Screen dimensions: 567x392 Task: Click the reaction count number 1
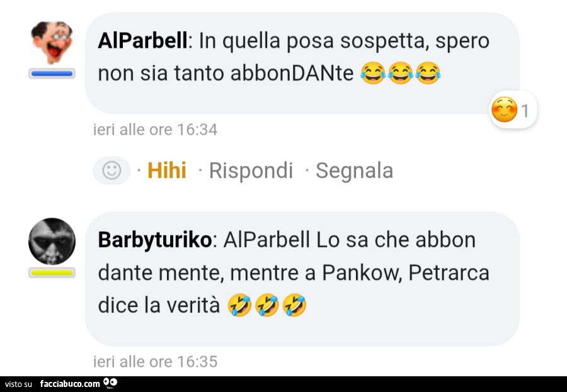(x=525, y=111)
